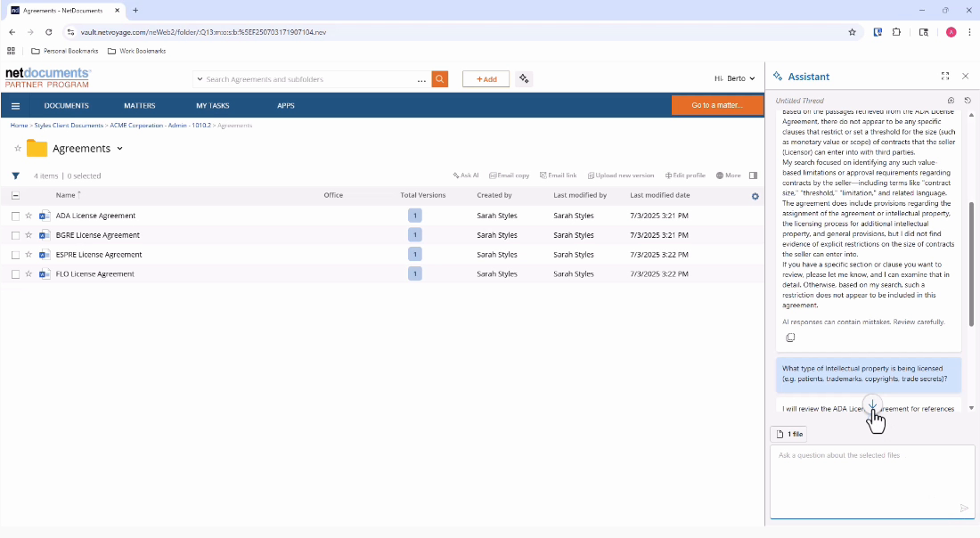Check the BGRE License Agreement checkbox
Viewport: 980px width, 538px height.
coord(16,235)
